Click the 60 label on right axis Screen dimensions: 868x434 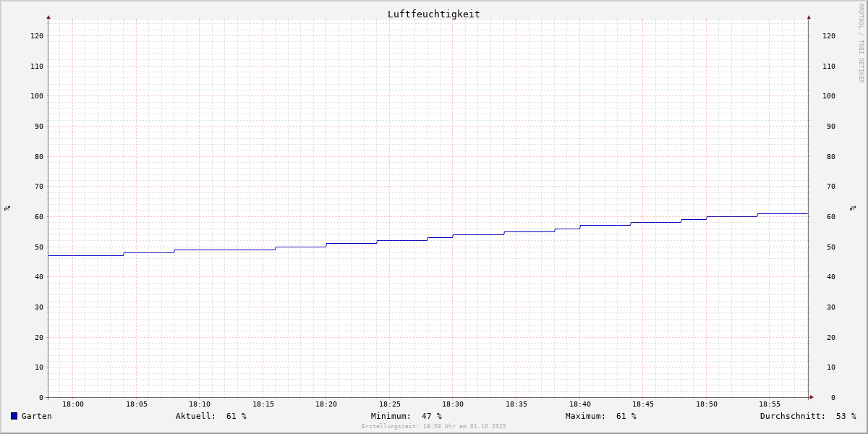click(x=828, y=217)
